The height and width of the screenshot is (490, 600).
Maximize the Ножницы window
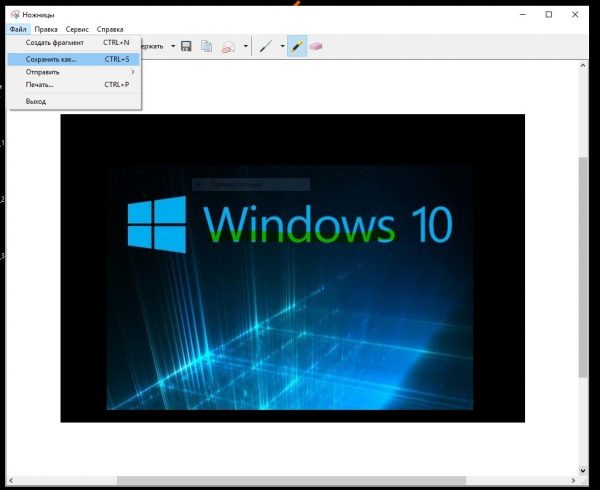(549, 15)
